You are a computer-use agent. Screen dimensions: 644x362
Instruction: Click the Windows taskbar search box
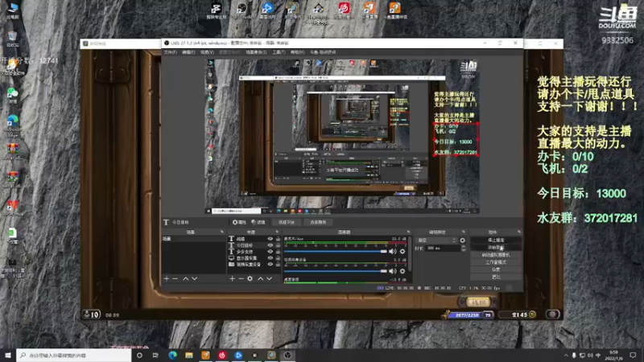[74, 355]
